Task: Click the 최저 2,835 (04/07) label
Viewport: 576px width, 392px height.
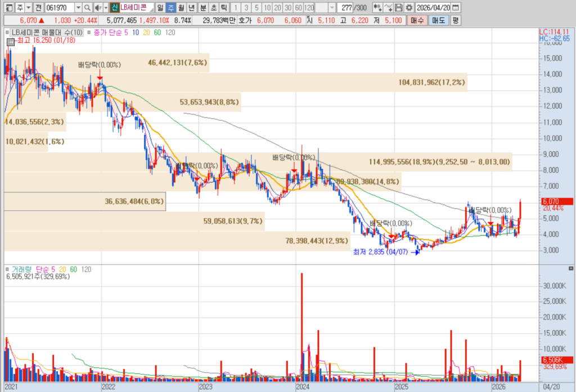Action: [x=380, y=252]
